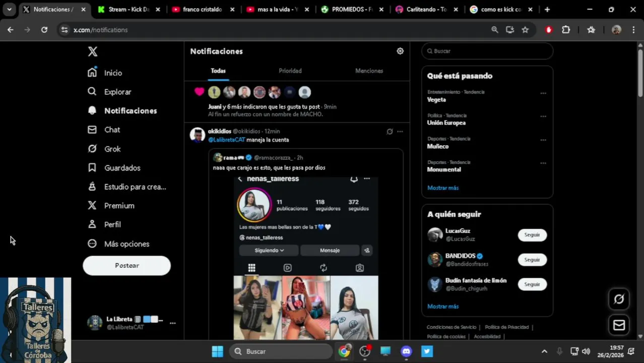Open more options for Vegeta trend
The height and width of the screenshot is (363, 644).
(543, 93)
